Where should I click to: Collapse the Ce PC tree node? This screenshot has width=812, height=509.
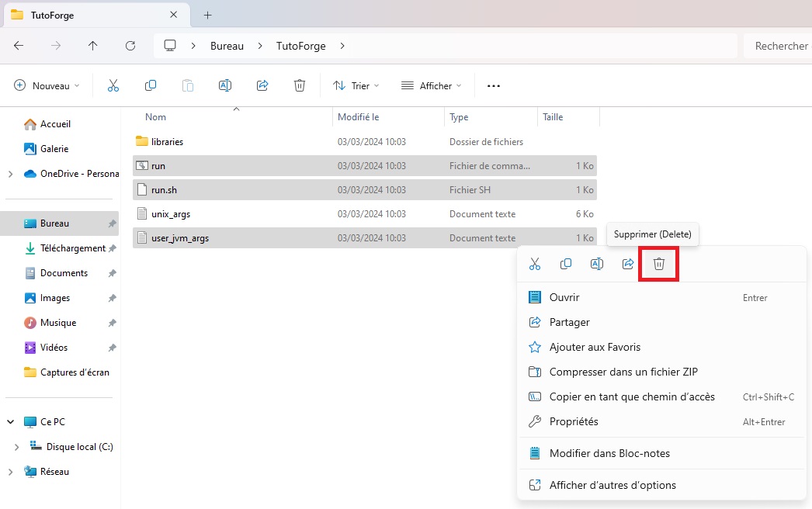(x=10, y=422)
